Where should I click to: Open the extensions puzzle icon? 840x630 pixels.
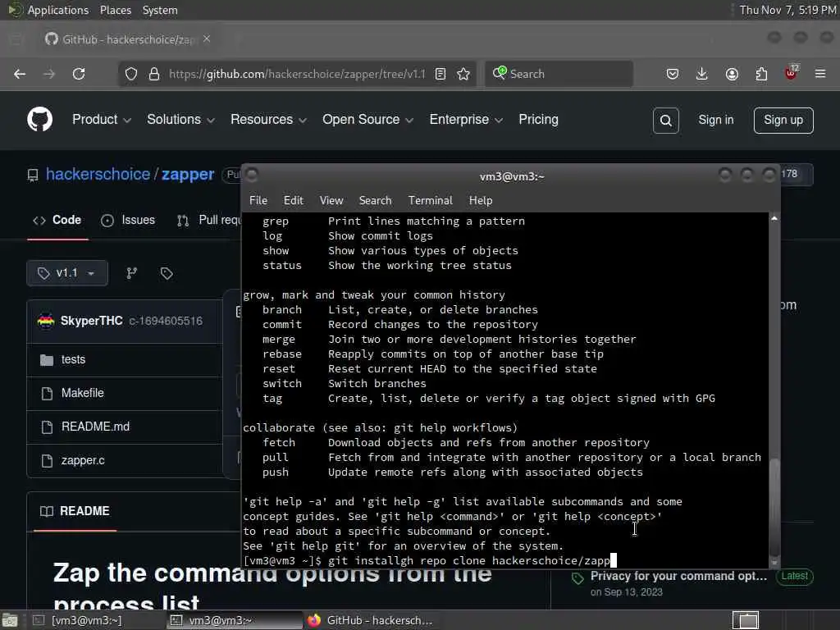(761, 74)
